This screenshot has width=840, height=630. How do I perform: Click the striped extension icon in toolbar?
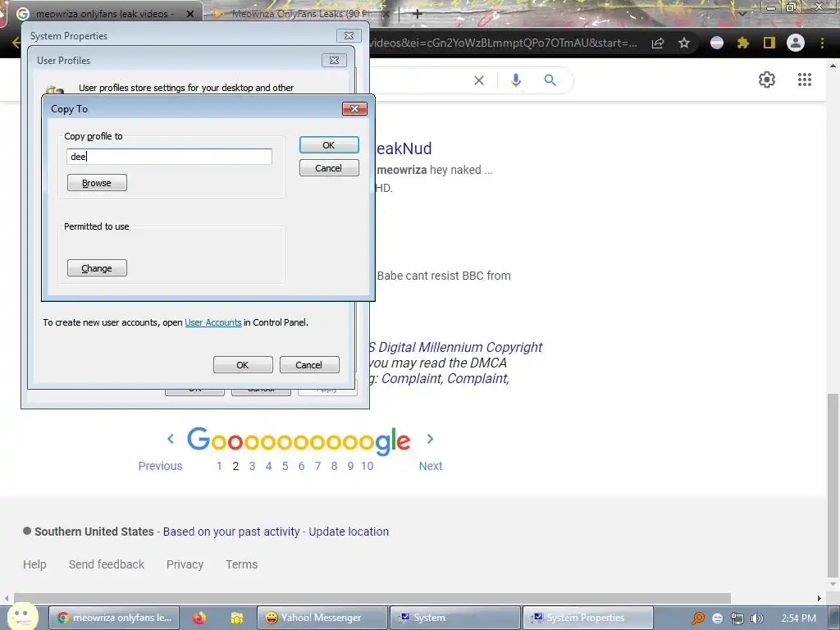pos(717,43)
